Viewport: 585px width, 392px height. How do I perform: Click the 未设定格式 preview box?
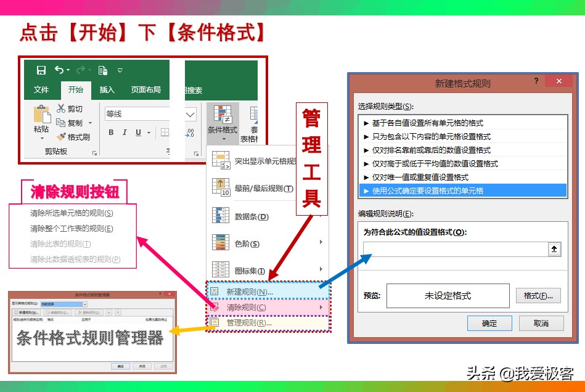click(x=448, y=296)
